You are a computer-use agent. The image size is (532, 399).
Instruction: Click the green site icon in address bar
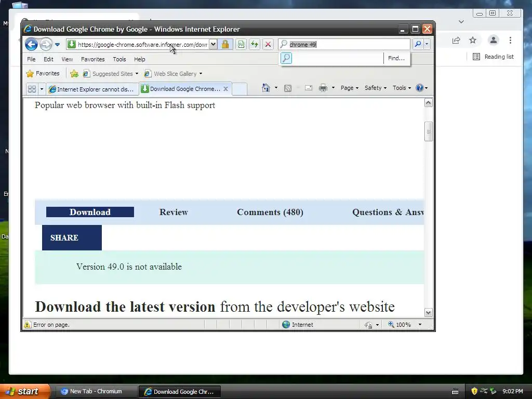coord(71,44)
